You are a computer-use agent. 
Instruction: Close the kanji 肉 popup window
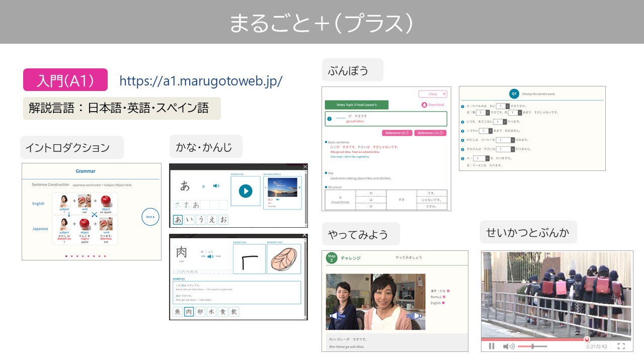click(x=304, y=236)
